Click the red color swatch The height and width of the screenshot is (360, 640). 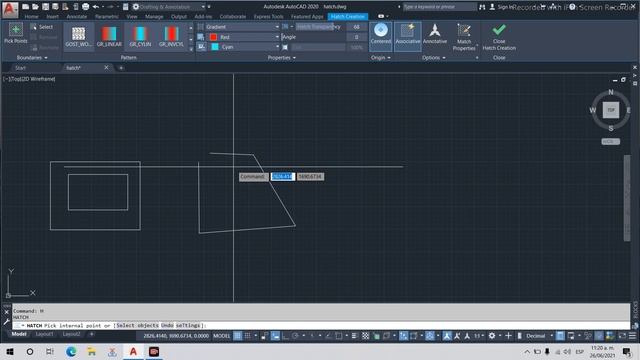(213, 37)
